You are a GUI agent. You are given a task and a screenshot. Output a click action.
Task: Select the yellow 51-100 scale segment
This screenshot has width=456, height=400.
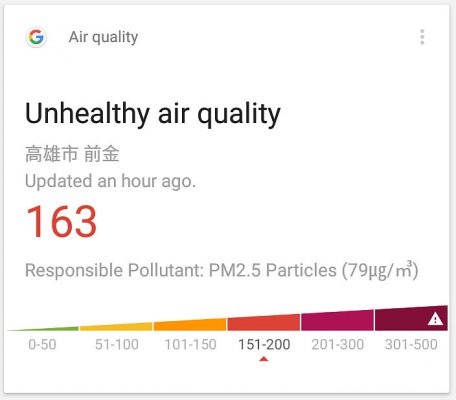click(116, 326)
